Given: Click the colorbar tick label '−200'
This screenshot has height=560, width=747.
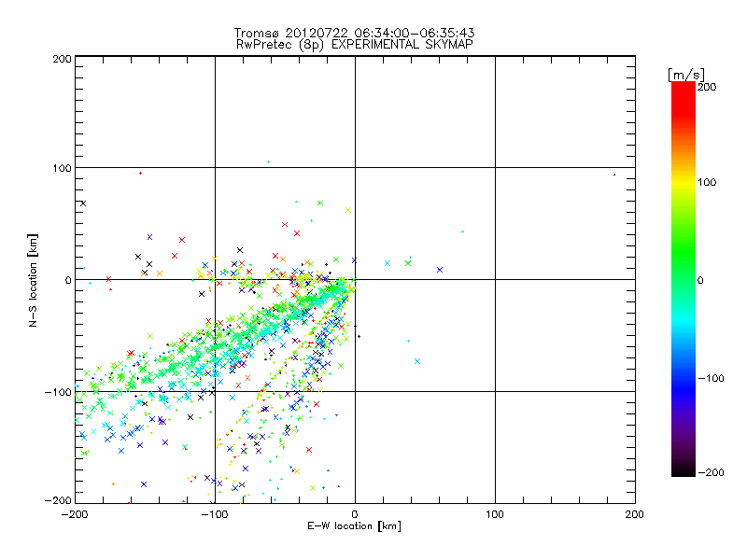Looking at the screenshot, I should point(711,472).
